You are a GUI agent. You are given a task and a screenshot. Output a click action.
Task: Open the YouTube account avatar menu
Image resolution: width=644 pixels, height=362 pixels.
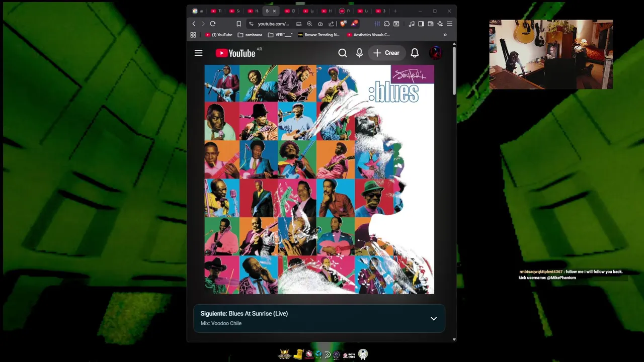click(436, 53)
